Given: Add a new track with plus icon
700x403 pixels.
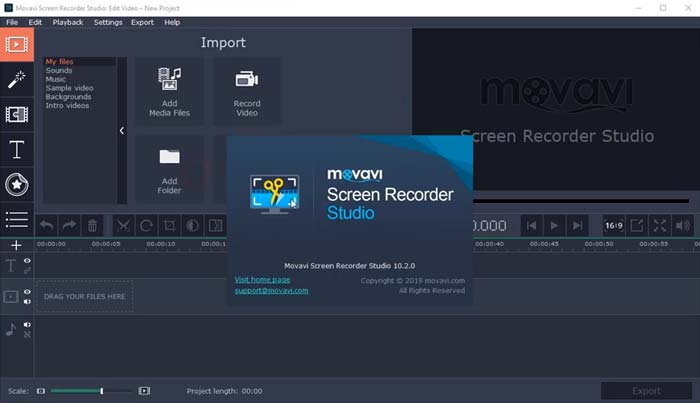Looking at the screenshot, I should pos(16,245).
